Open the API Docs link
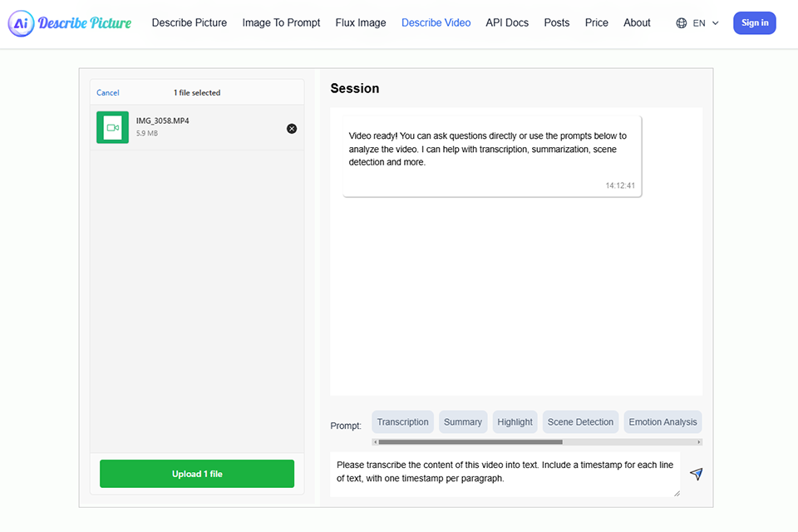Screen dimensions: 798x532 (507, 22)
